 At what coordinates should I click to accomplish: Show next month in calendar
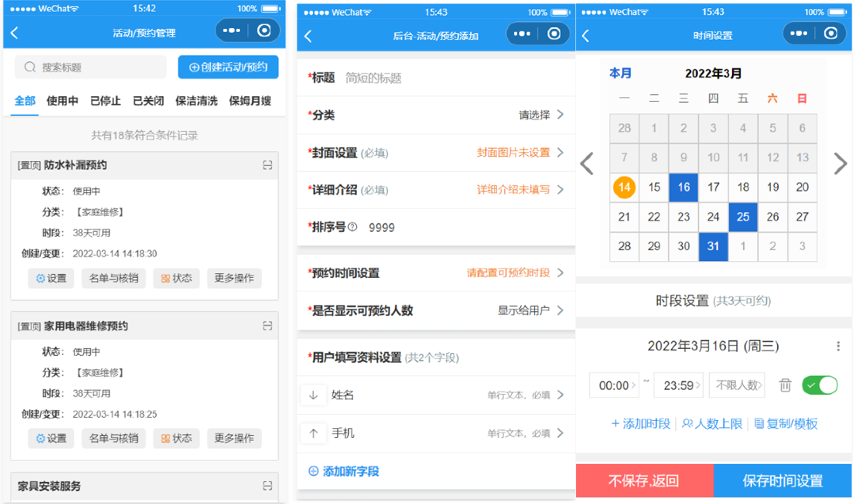pos(840,164)
